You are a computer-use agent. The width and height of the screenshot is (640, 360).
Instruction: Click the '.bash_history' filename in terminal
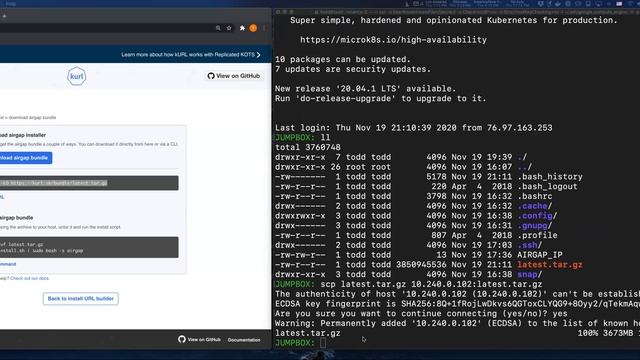[550, 177]
